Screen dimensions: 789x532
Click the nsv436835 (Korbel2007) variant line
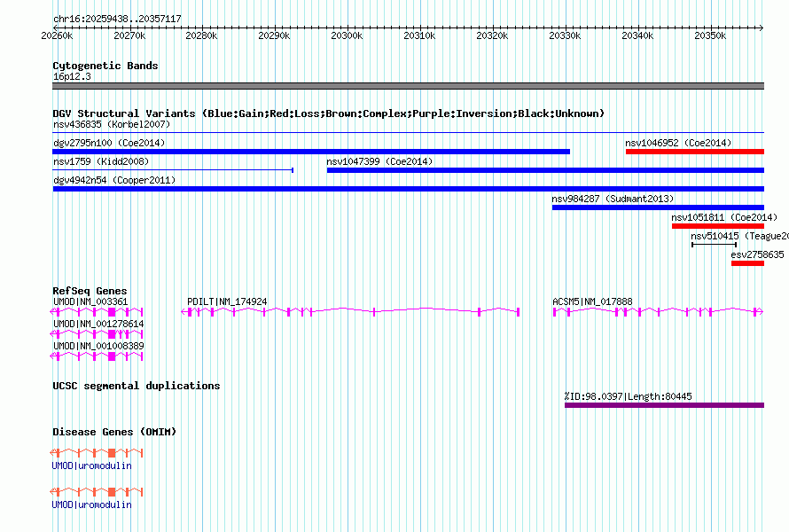tap(408, 133)
